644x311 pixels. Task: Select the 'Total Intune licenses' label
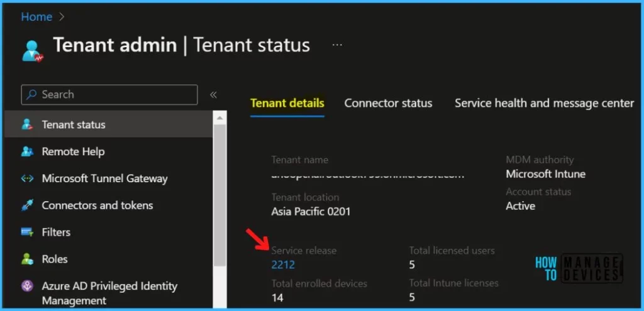click(454, 283)
